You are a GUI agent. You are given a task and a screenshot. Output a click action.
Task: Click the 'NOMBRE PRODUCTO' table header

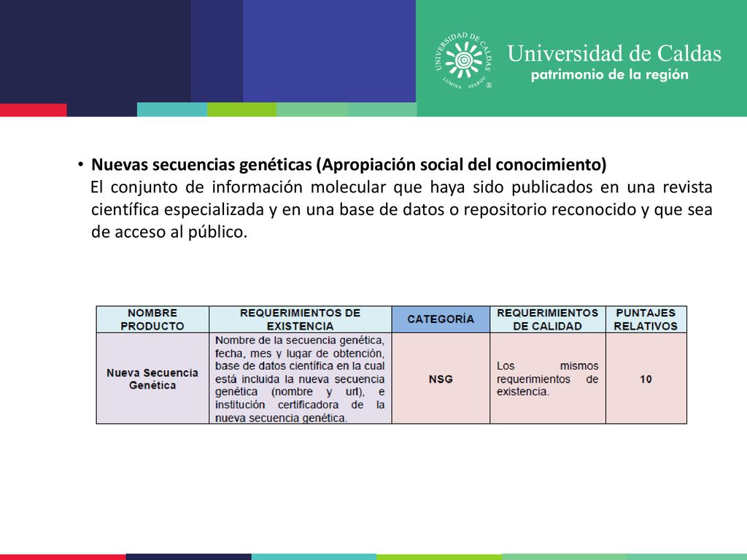152,319
